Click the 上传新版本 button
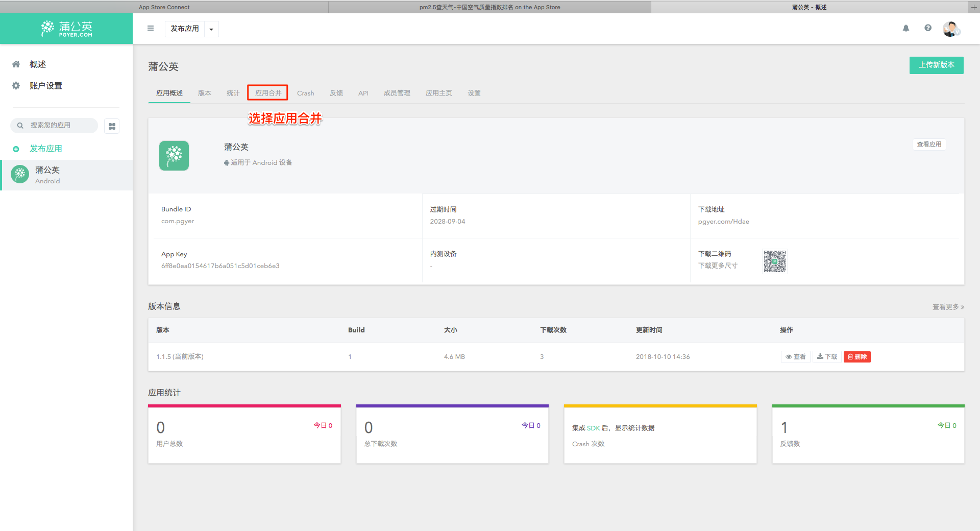980x531 pixels. coord(936,65)
